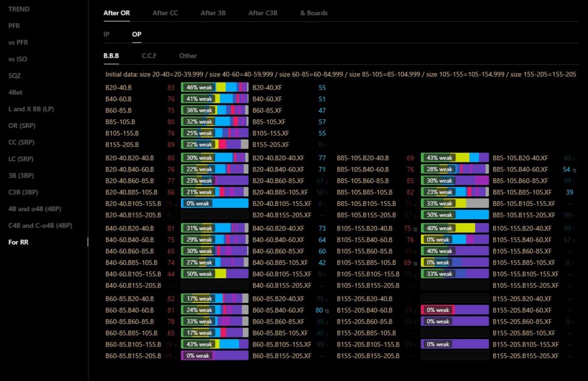Go to the SQZ sidebar section
This screenshot has height=381, width=588.
15,76
